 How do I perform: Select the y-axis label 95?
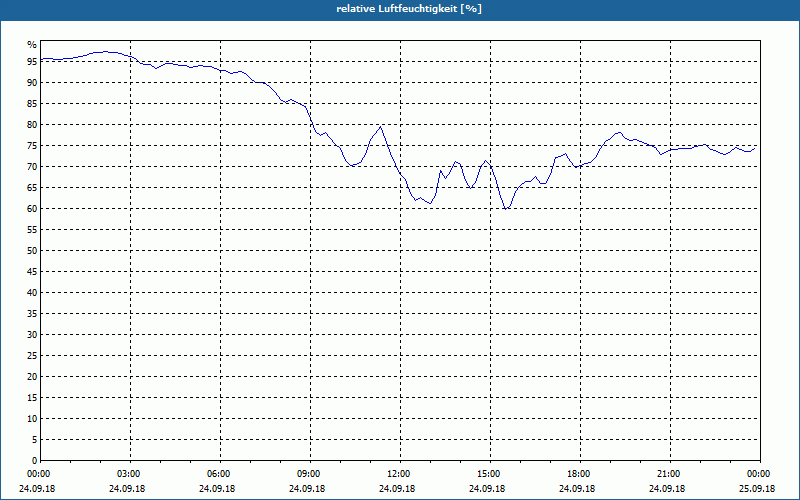pyautogui.click(x=32, y=62)
